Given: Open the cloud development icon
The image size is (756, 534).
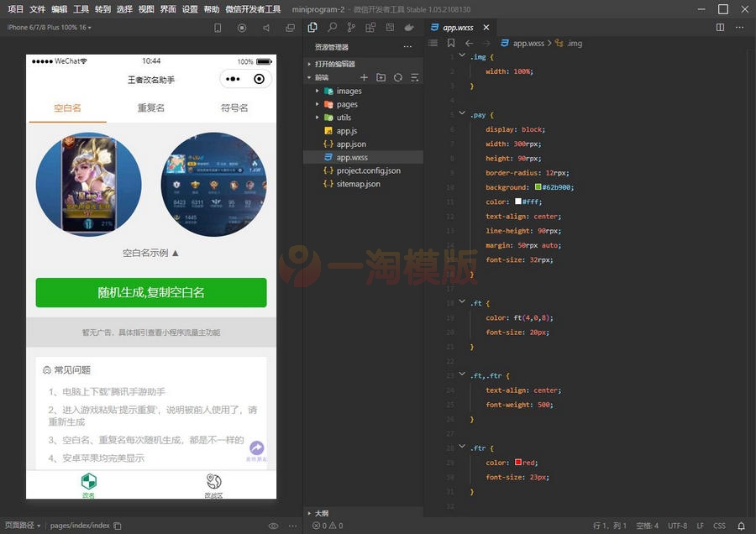Looking at the screenshot, I should (x=409, y=28).
